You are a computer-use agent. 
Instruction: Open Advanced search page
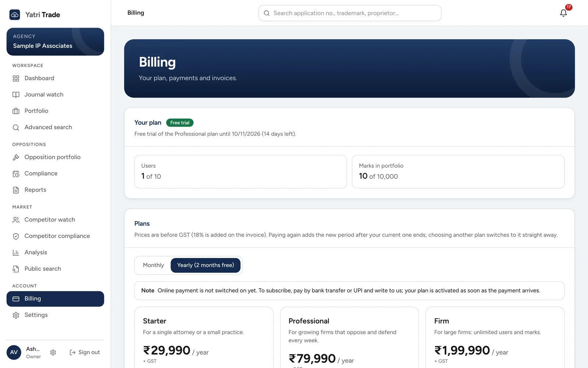pos(55,127)
